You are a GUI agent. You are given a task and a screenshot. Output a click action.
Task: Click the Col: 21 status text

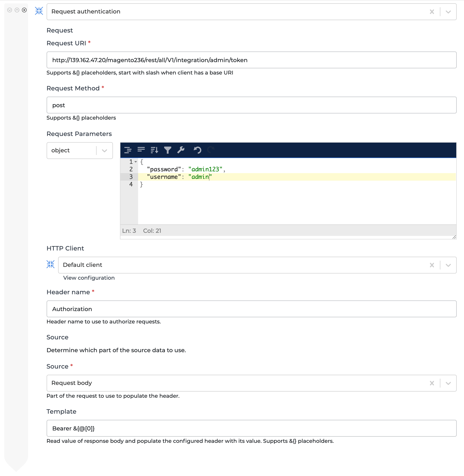pos(152,231)
